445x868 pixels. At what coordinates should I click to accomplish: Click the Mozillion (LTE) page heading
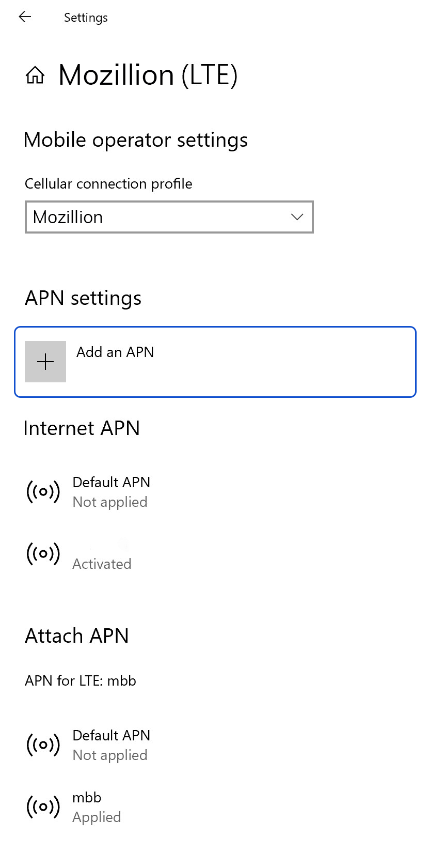(148, 75)
